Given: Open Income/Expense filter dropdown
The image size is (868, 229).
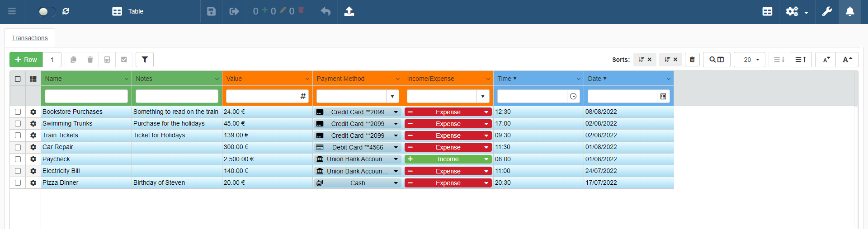Looking at the screenshot, I should (482, 96).
